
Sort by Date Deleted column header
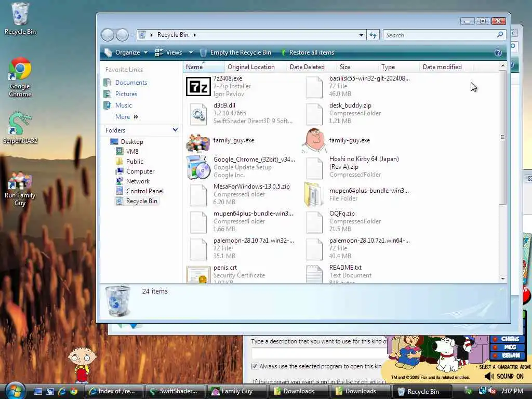point(311,67)
